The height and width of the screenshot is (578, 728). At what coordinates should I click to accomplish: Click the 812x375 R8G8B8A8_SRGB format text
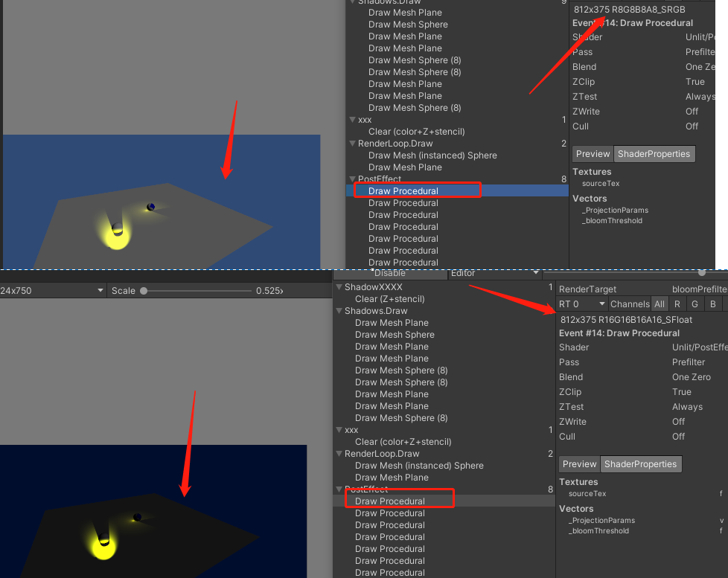[x=629, y=9]
